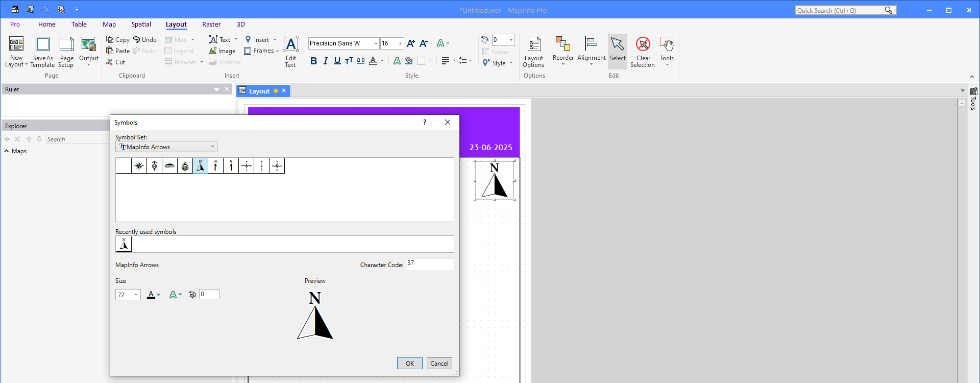Cancel the Symbols dialog
980x383 pixels.
tap(439, 363)
